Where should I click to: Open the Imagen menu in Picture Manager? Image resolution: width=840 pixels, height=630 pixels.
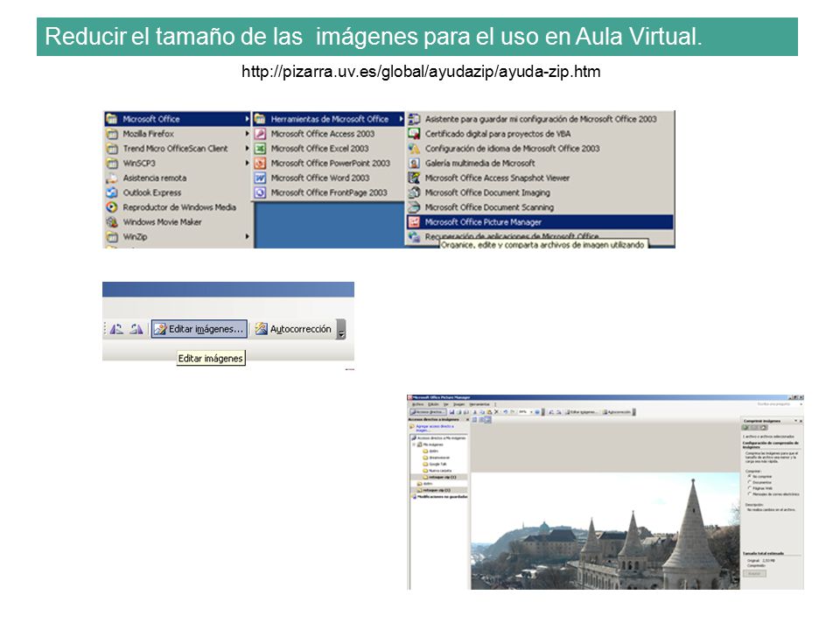pyautogui.click(x=459, y=404)
